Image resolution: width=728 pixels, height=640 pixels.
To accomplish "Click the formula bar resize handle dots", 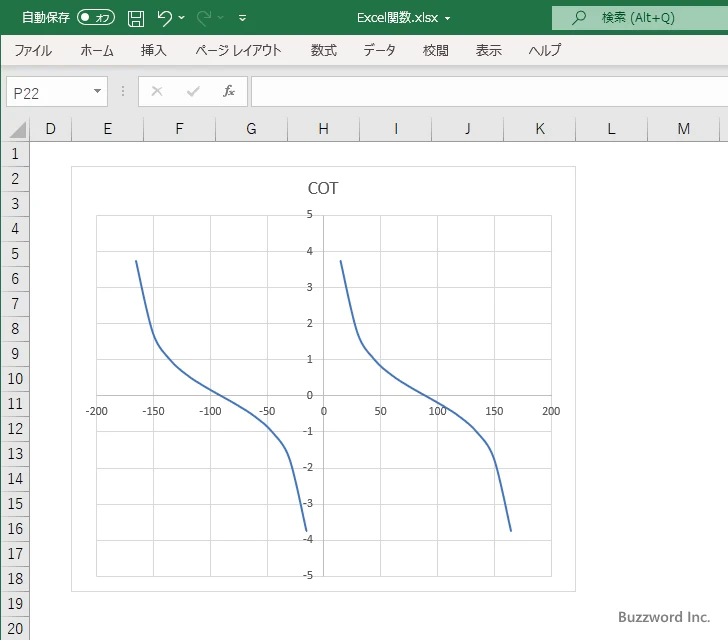I will (x=123, y=91).
